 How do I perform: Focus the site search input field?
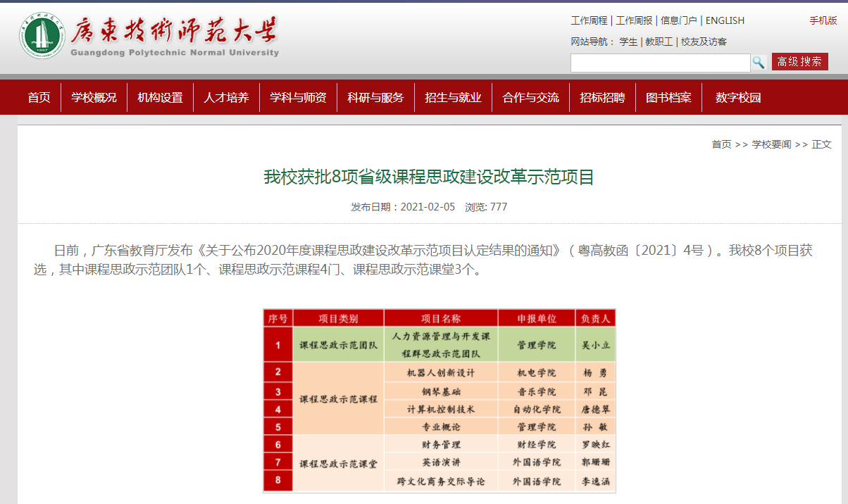tap(660, 63)
